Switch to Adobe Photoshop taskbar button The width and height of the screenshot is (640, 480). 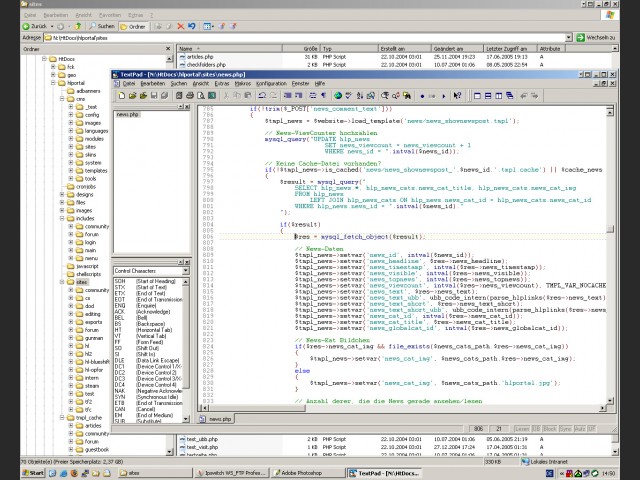308,473
